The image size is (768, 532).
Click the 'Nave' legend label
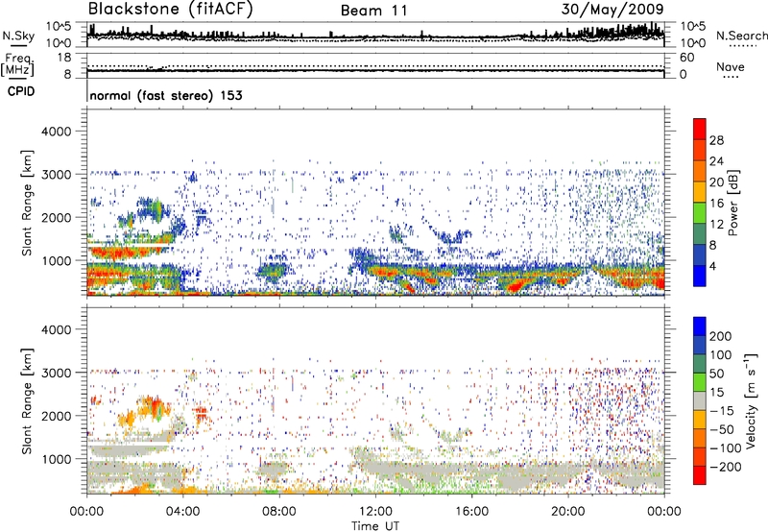tap(731, 67)
